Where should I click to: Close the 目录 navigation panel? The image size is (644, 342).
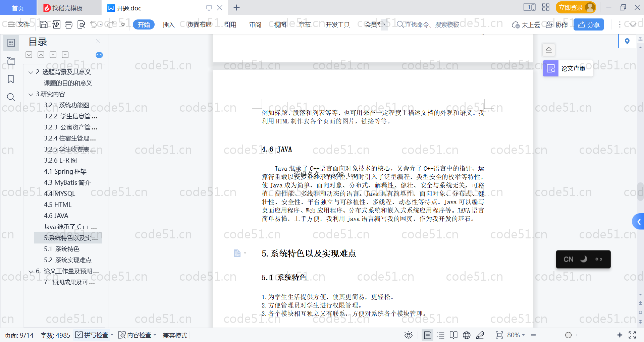(x=98, y=41)
